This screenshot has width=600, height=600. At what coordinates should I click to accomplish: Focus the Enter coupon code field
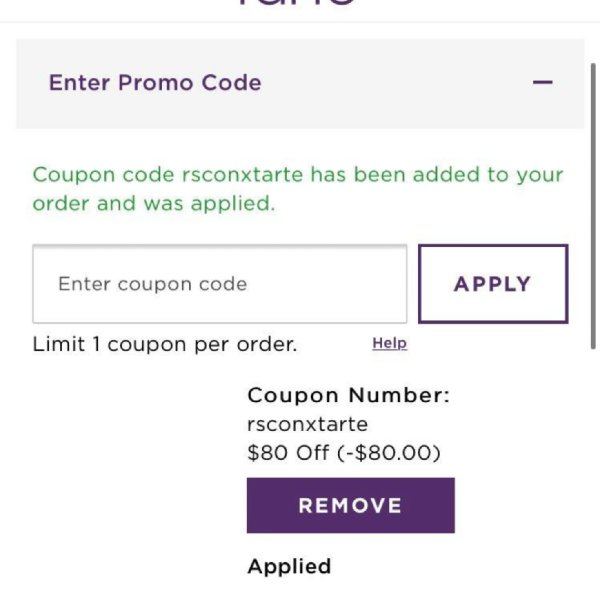(x=220, y=284)
